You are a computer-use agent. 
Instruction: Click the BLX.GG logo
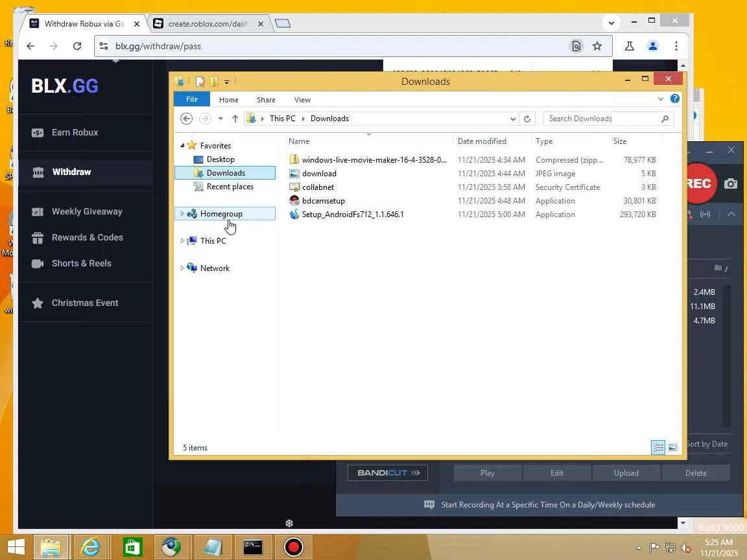[x=65, y=86]
